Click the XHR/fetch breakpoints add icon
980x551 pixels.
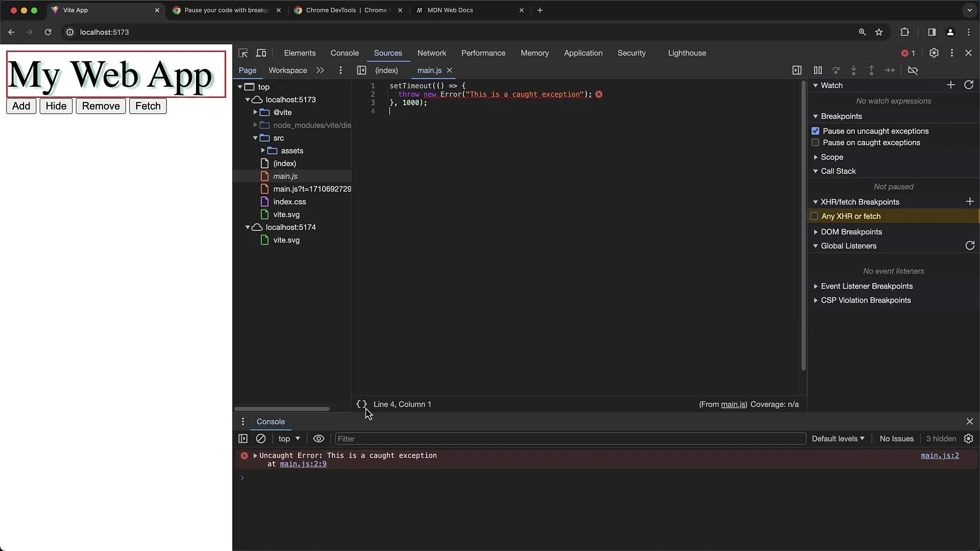click(970, 201)
